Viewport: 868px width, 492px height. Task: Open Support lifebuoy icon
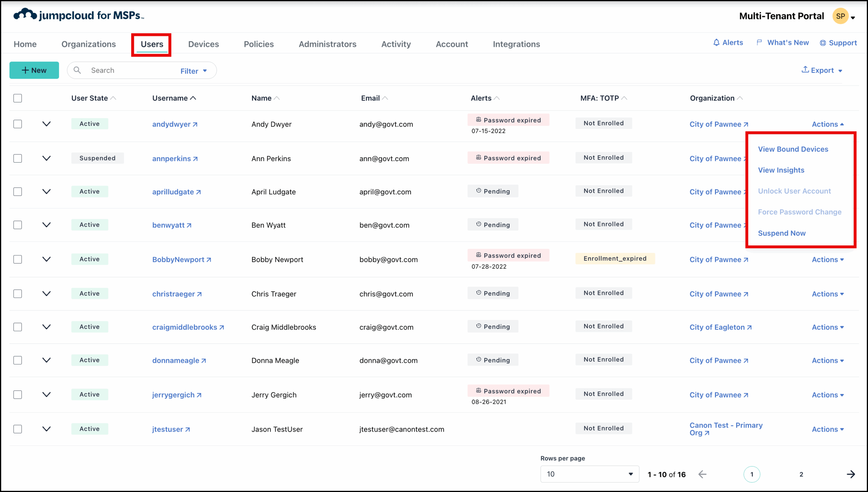point(823,43)
